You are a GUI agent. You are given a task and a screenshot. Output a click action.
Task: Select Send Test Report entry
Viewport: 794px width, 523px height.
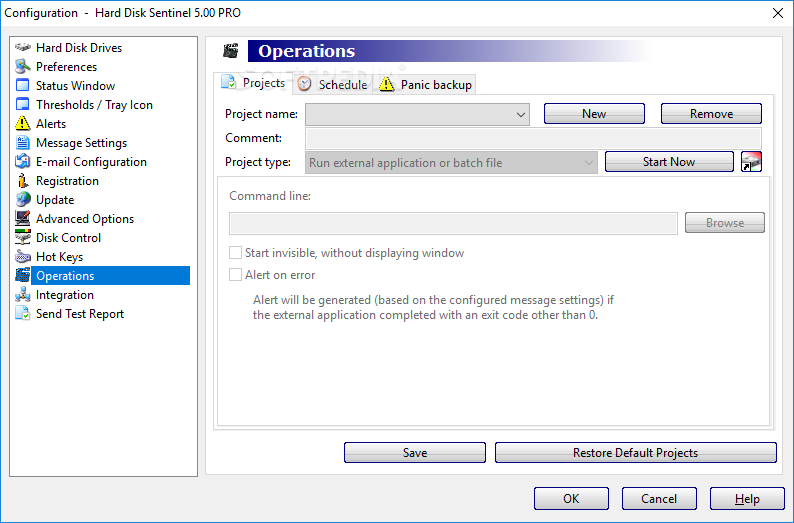click(80, 313)
